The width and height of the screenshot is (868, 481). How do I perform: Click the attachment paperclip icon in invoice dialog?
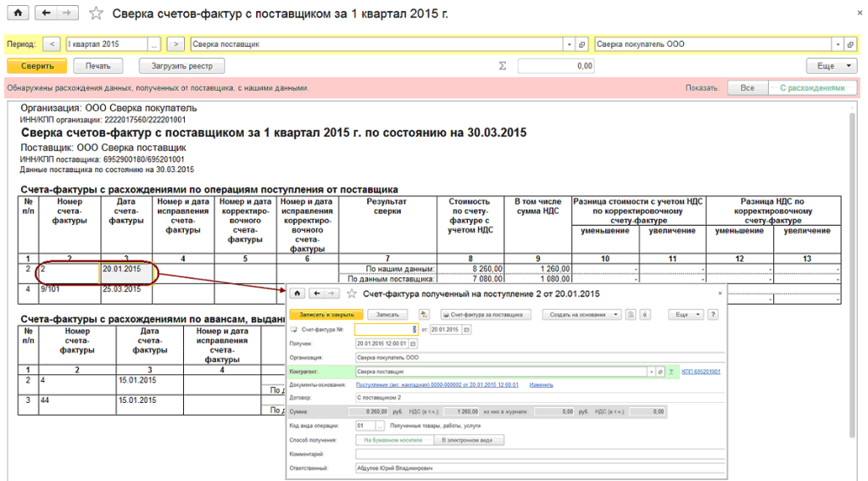coord(645,314)
